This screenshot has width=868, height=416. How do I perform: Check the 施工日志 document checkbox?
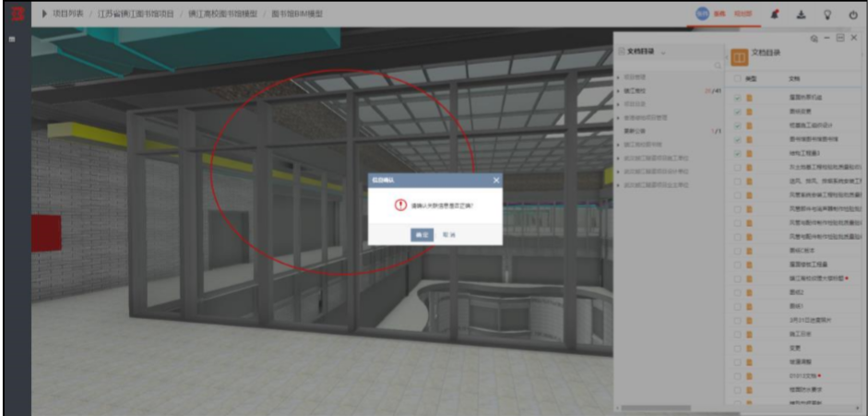737,335
